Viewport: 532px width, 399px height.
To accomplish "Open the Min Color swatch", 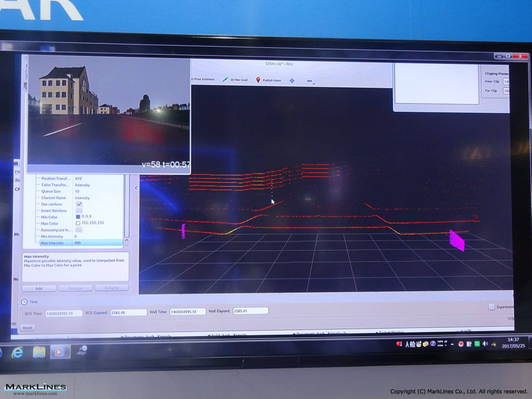I will tap(78, 217).
